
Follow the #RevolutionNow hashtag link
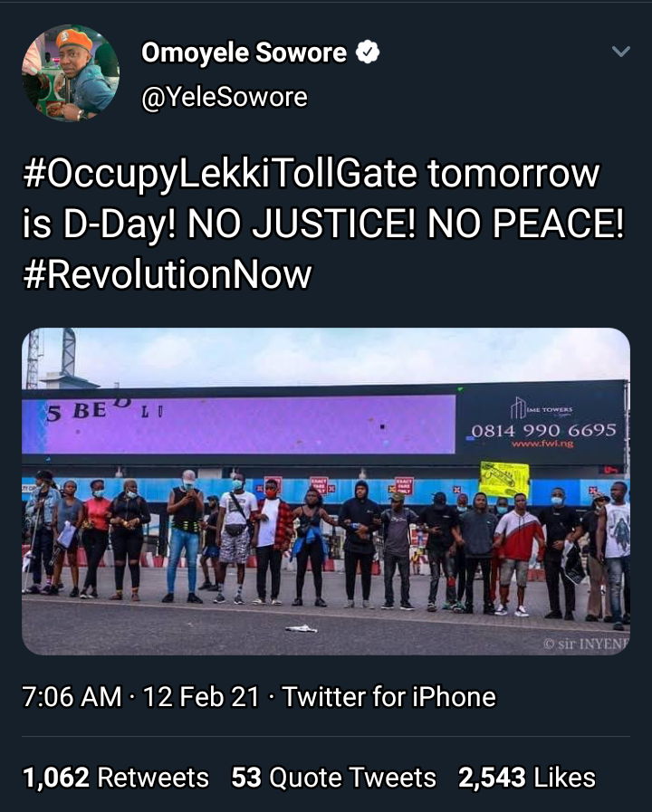167,274
